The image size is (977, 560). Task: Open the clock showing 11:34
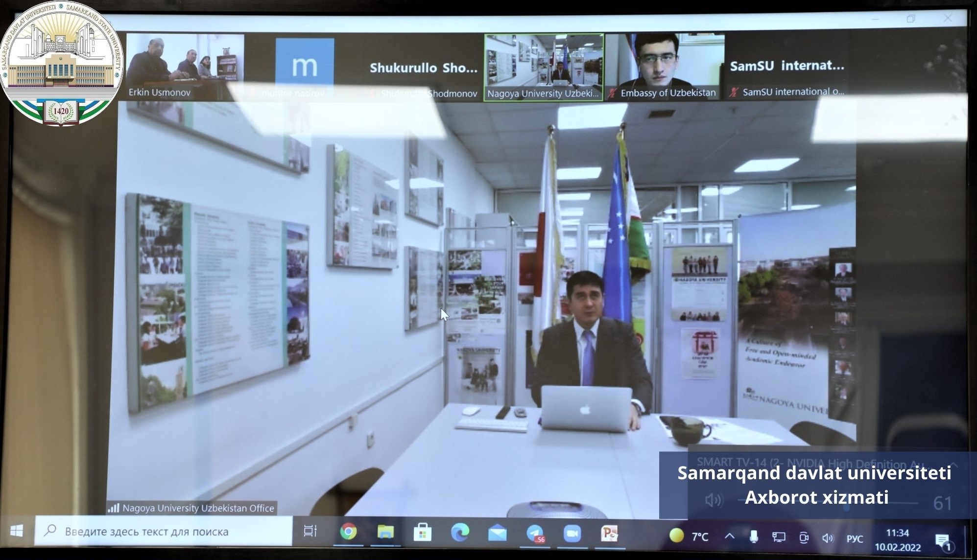[x=898, y=540]
